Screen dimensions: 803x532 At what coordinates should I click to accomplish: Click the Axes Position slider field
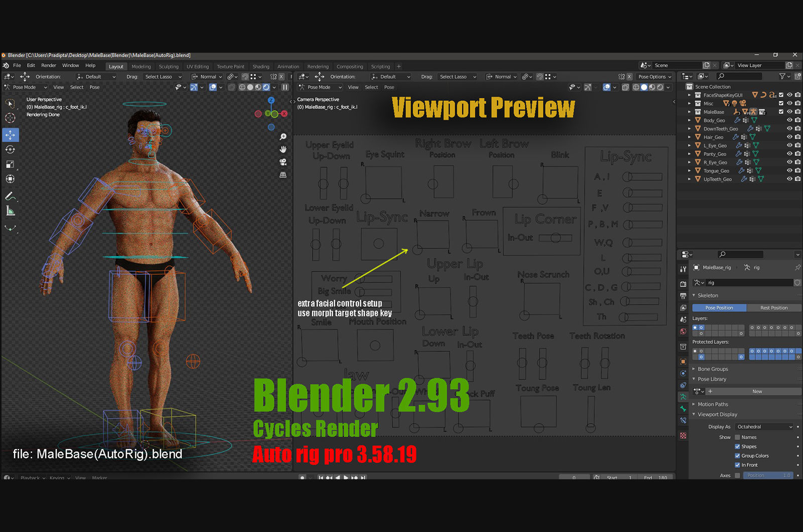768,475
